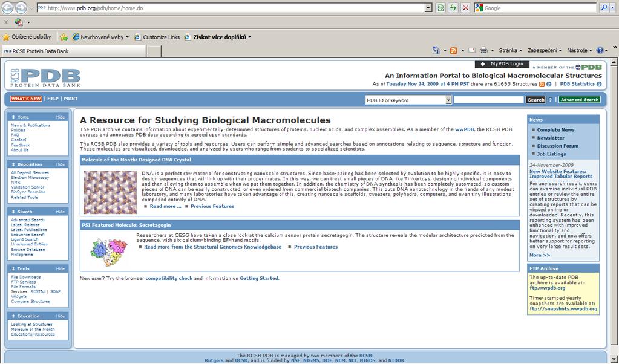Click the plus icon on MyPDB Login

[x=483, y=64]
